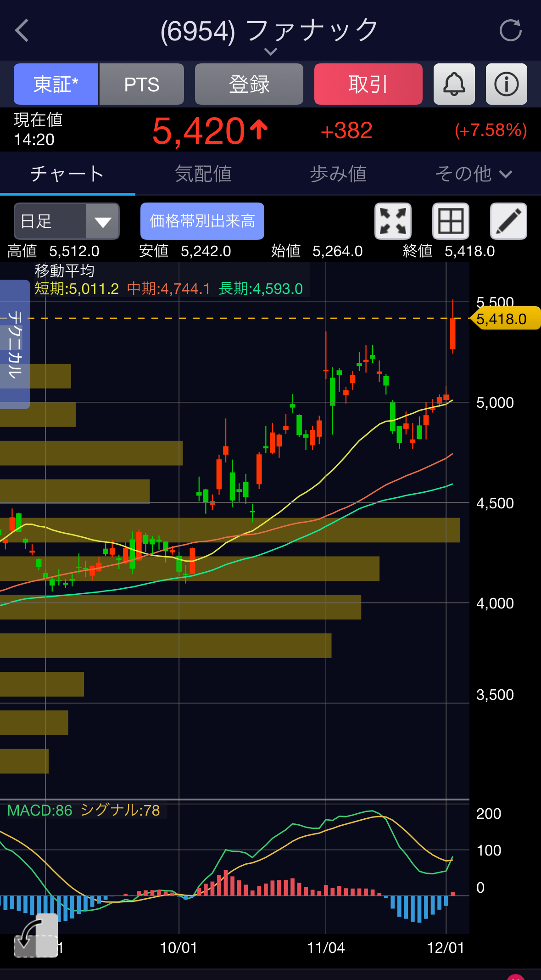Select the pencil drawing tool
The image size is (541, 980).
tap(508, 221)
